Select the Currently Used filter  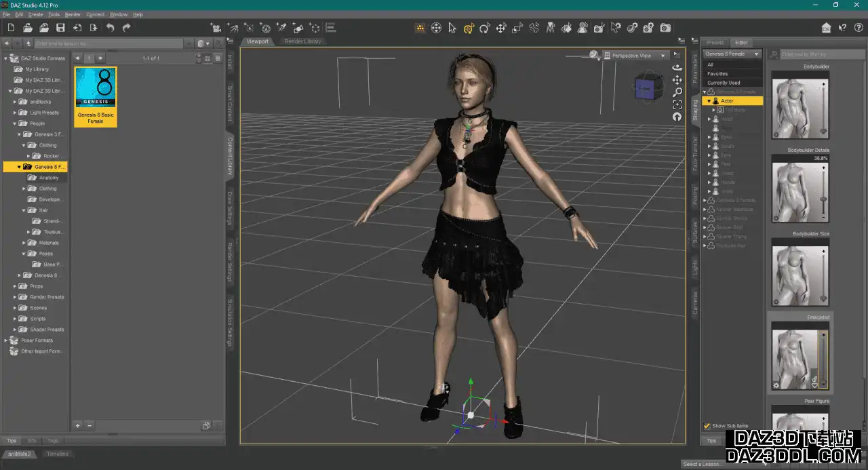tap(732, 83)
